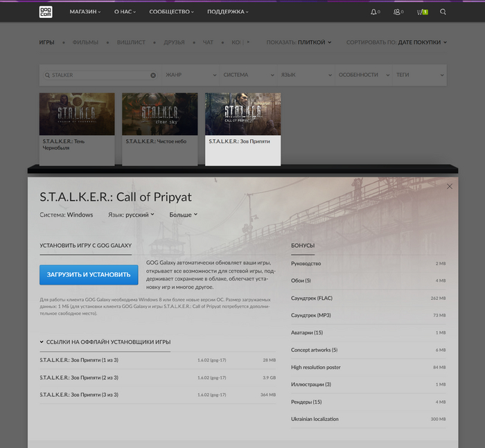Click the БОНУСЫ section heading
Image resolution: width=485 pixels, height=448 pixels.
coord(303,246)
